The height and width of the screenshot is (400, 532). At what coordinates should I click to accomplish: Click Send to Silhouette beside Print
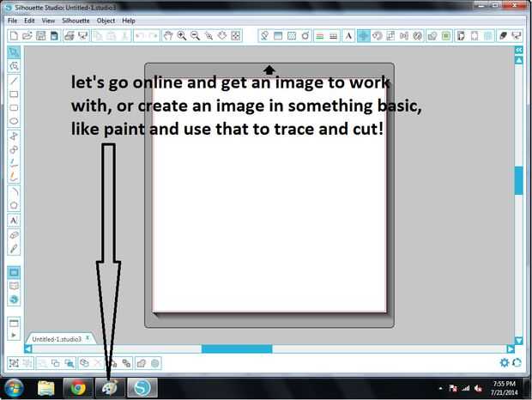[82, 36]
